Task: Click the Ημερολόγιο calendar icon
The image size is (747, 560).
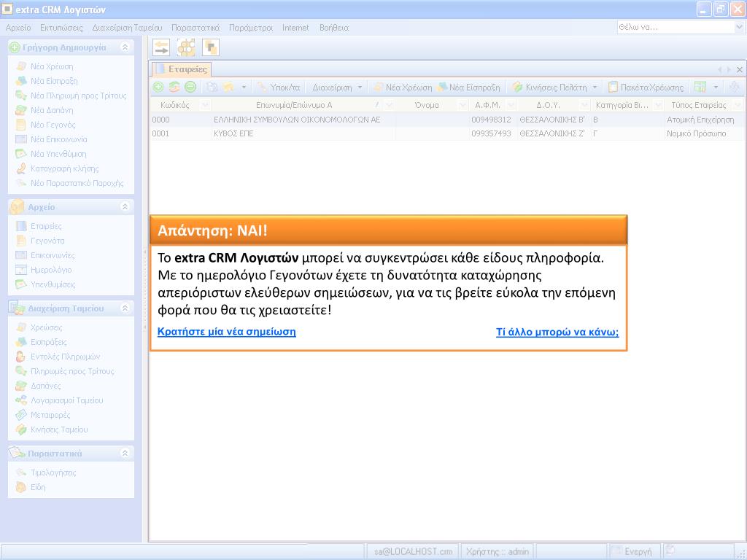Action: click(21, 270)
